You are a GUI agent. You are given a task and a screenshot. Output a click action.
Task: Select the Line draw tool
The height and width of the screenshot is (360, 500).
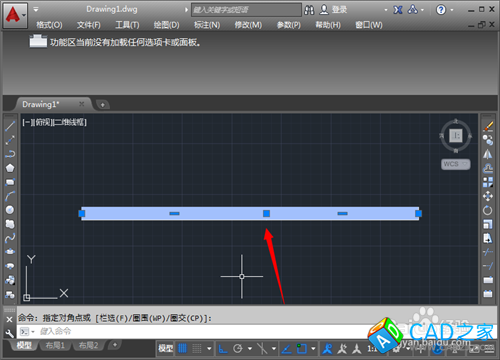[x=10, y=126]
